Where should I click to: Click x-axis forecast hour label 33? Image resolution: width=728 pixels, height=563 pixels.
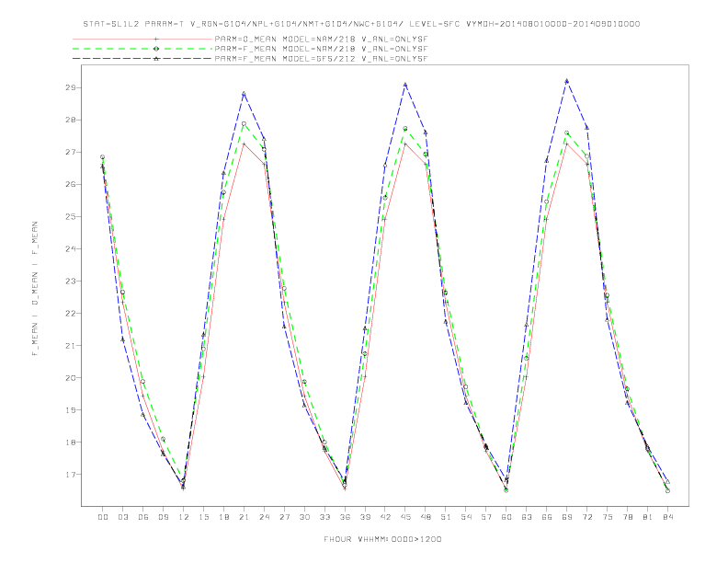[x=324, y=517]
